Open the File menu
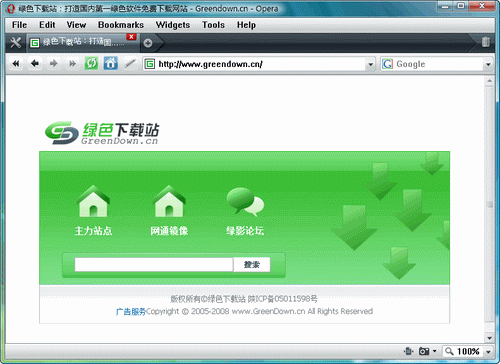This screenshot has width=500, height=364. pos(19,25)
